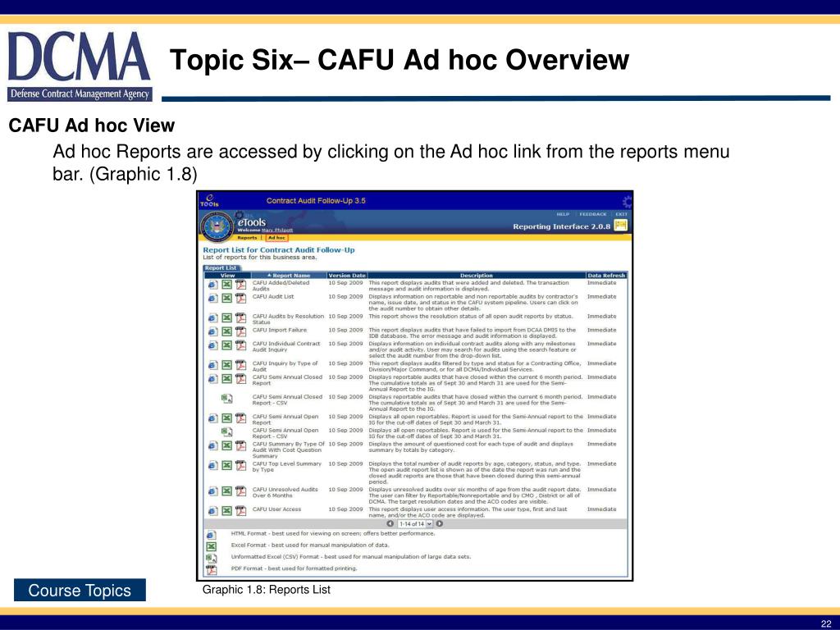Open CAFU Individual Contract Audit Inquiry PDF
This screenshot has height=630, width=840.
coord(240,345)
